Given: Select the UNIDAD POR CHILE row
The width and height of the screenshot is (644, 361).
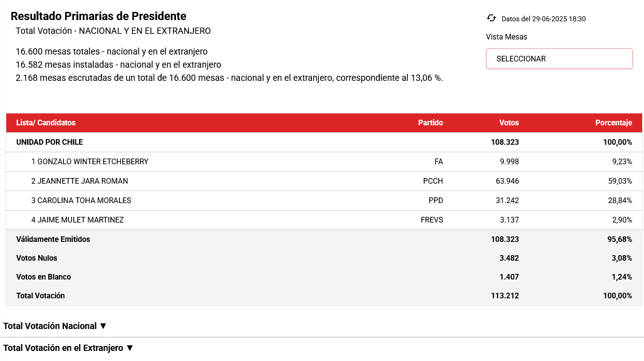Looking at the screenshot, I should 324,142.
